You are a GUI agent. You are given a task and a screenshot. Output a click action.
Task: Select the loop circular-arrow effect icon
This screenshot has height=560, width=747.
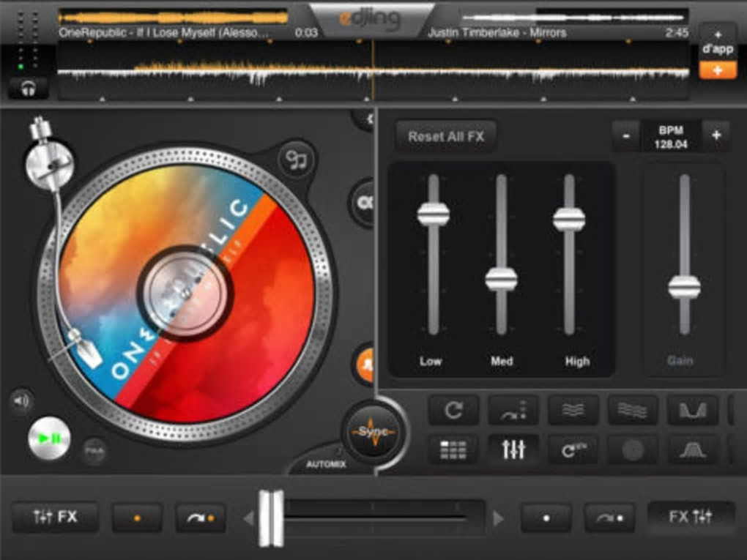point(453,410)
